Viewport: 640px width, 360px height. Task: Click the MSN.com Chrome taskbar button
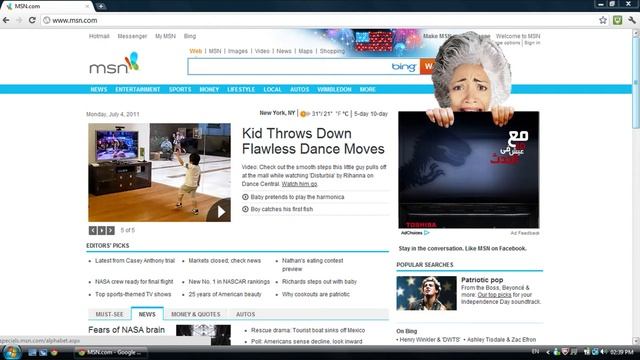click(x=110, y=352)
